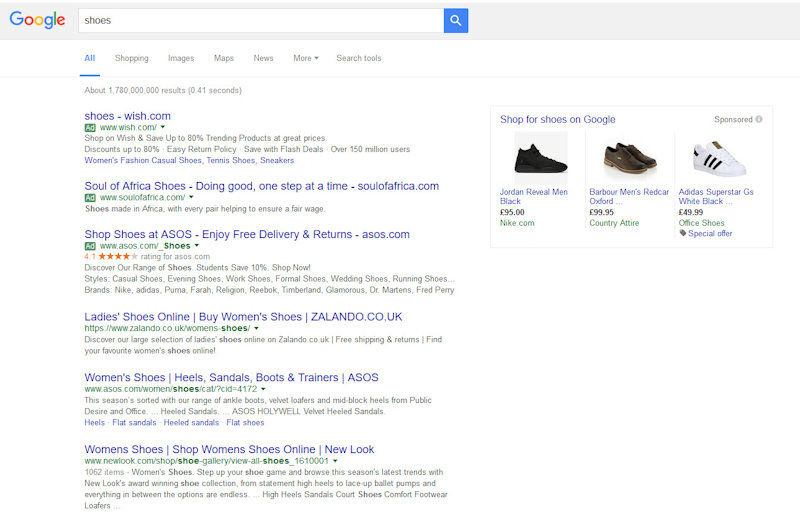Image resolution: width=800 pixels, height=521 pixels.
Task: Click the Flat shoes sitelink
Action: (x=245, y=423)
